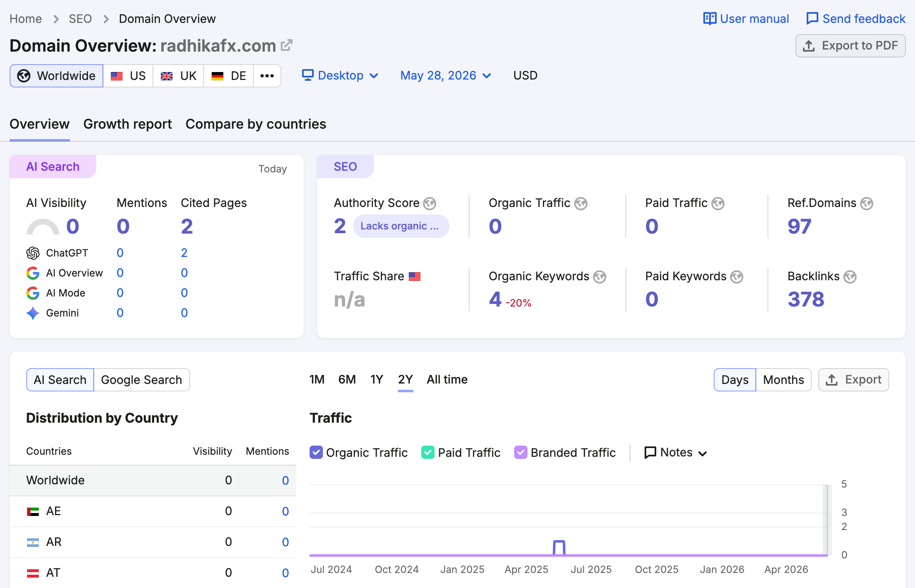915x588 pixels.
Task: Click the Google logo beside AI Mode
Action: [x=33, y=293]
